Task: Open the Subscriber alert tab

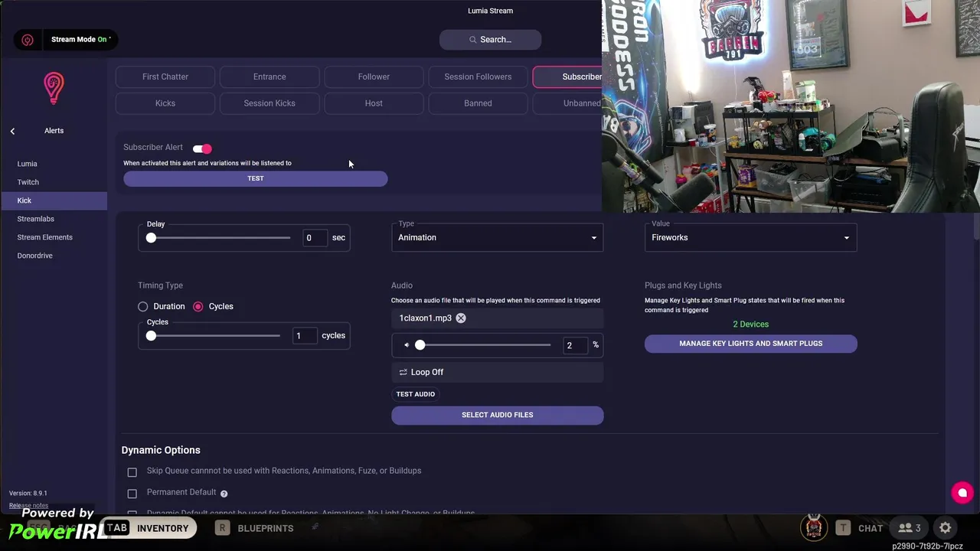Action: (567, 77)
